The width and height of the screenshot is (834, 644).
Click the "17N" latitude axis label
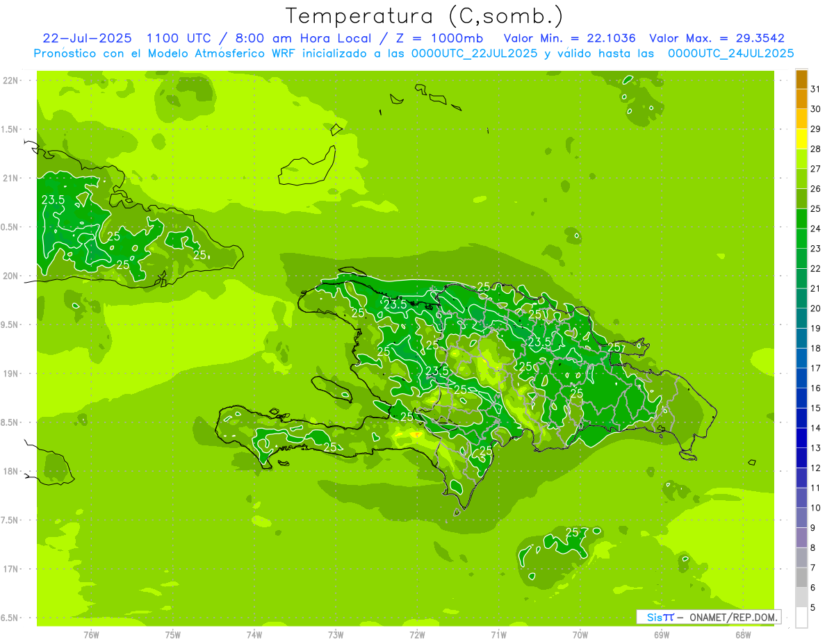click(11, 569)
